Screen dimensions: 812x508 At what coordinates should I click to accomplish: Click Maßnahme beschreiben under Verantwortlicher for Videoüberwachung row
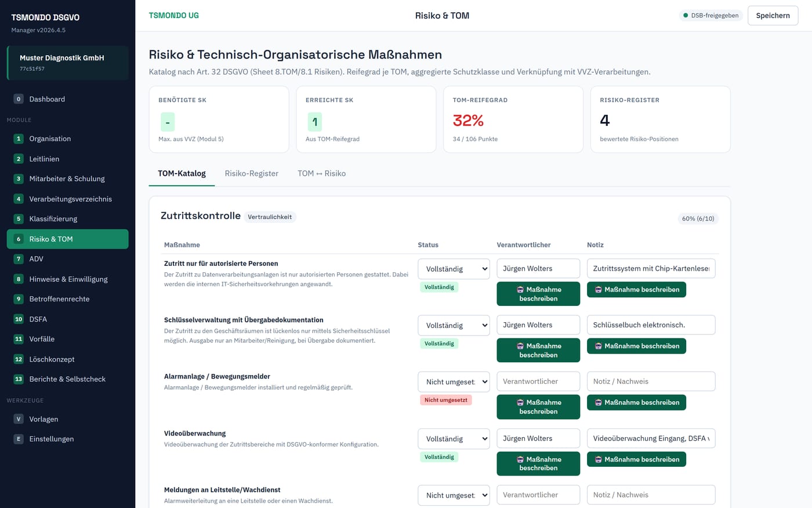coord(538,463)
